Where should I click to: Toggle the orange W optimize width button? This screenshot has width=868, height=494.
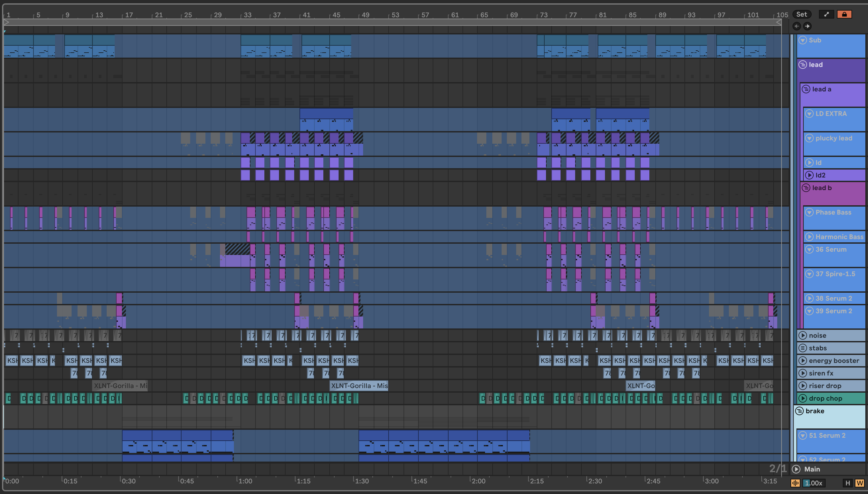pos(860,483)
